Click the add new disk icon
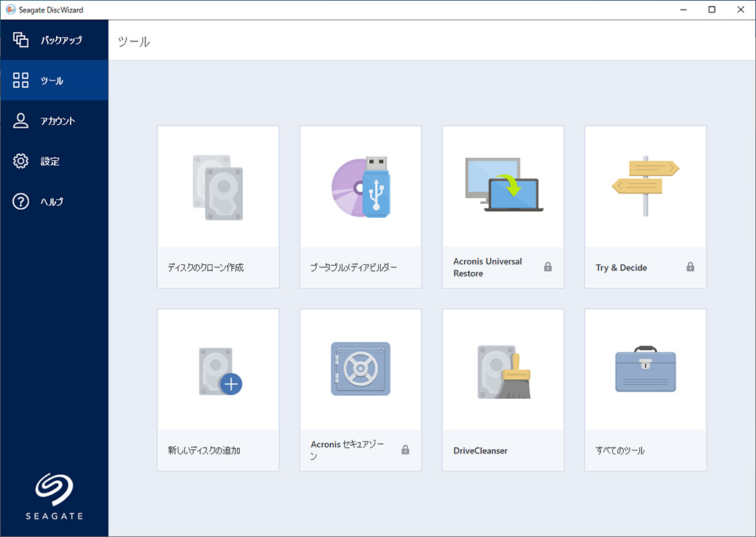Viewport: 756px width, 537px height. [x=220, y=372]
